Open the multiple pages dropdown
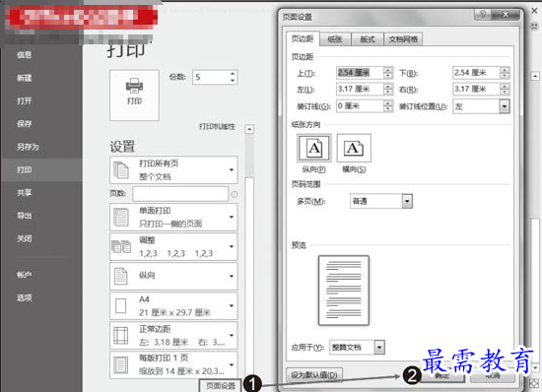The width and height of the screenshot is (542, 392). click(407, 201)
